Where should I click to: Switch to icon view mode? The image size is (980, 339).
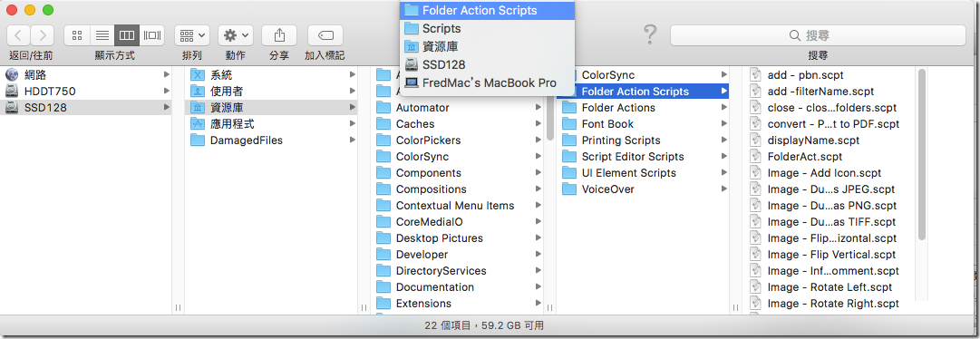77,35
